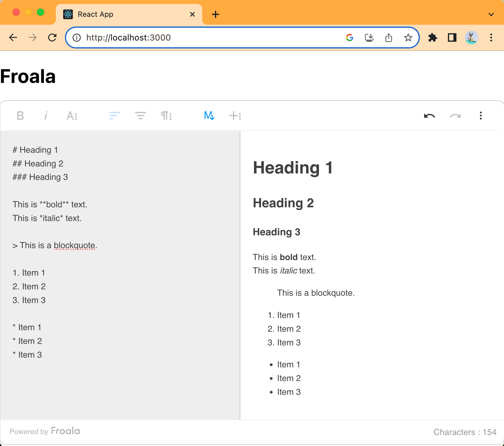This screenshot has width=504, height=446.
Task: Expand the font formatting dropdown
Action: coord(72,116)
